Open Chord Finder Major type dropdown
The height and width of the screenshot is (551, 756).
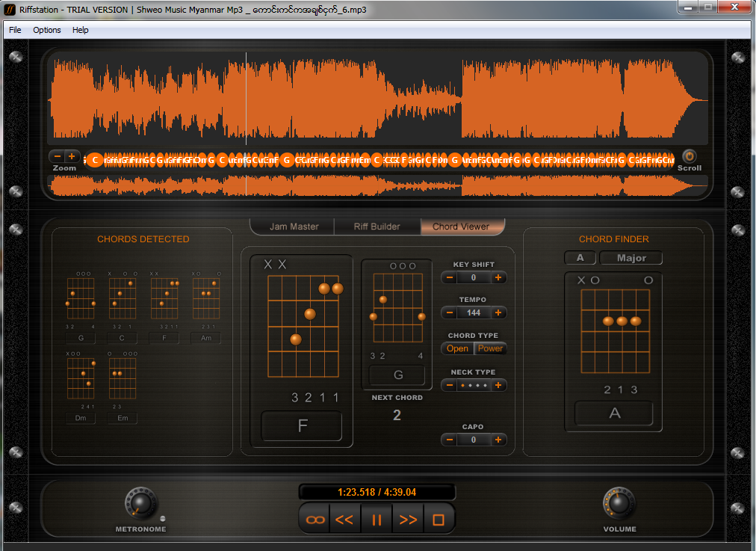631,258
